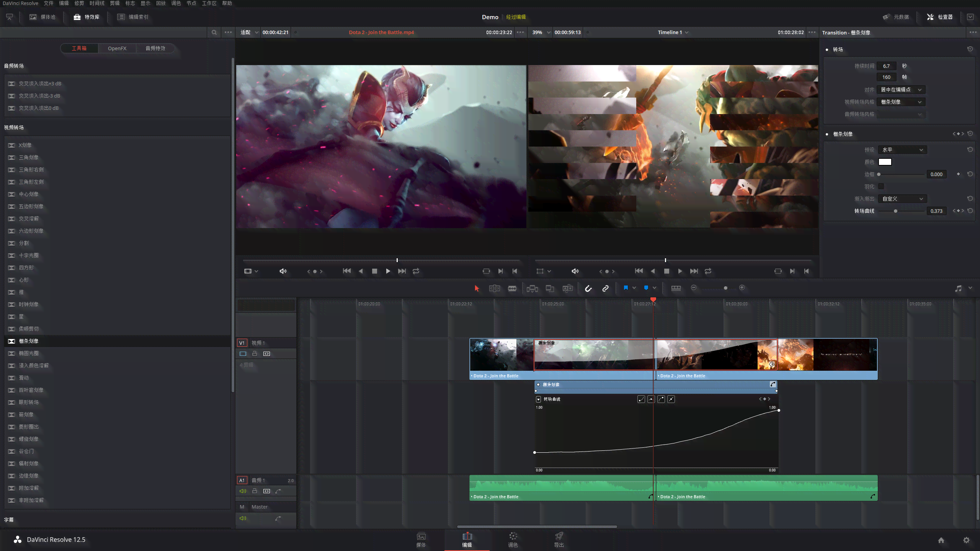Select the blade edit mode tool
The height and width of the screenshot is (551, 980).
tap(512, 288)
